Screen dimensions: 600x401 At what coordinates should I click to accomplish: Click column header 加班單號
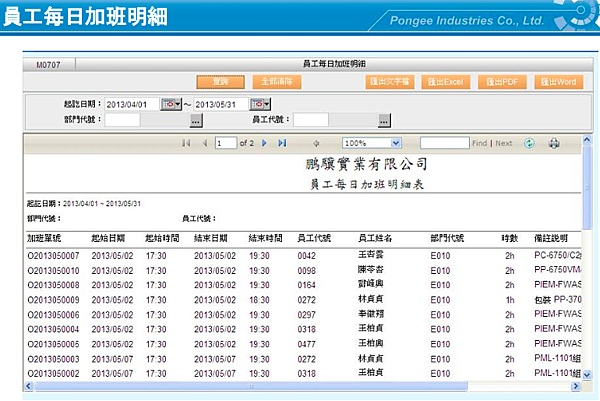pyautogui.click(x=44, y=238)
